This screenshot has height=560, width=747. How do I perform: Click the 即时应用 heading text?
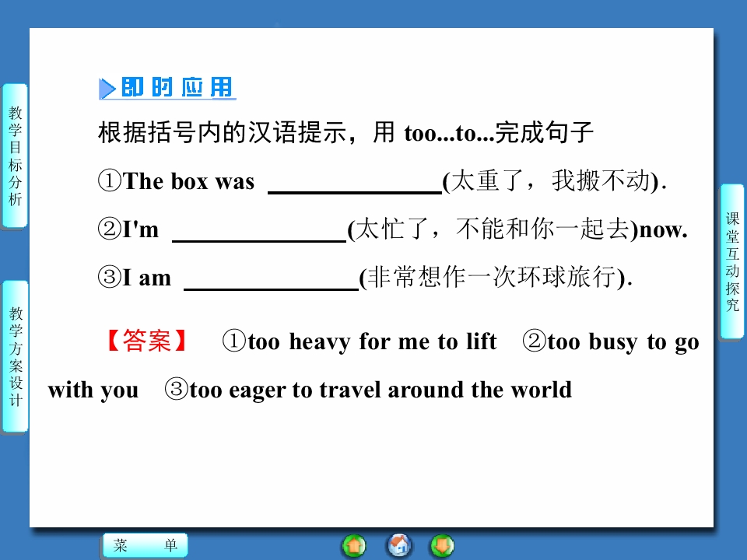177,88
